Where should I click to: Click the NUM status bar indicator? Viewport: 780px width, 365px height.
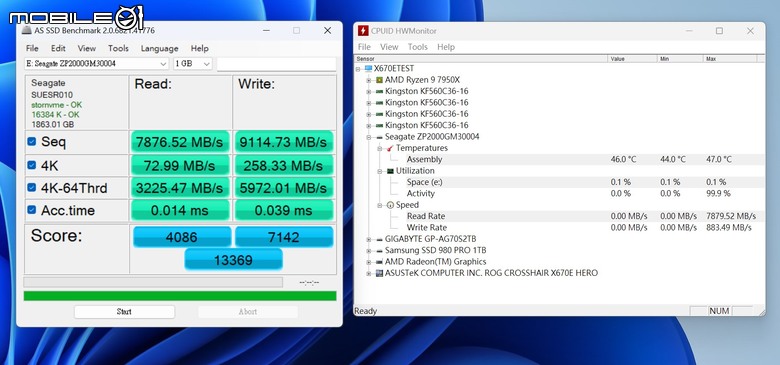719,311
